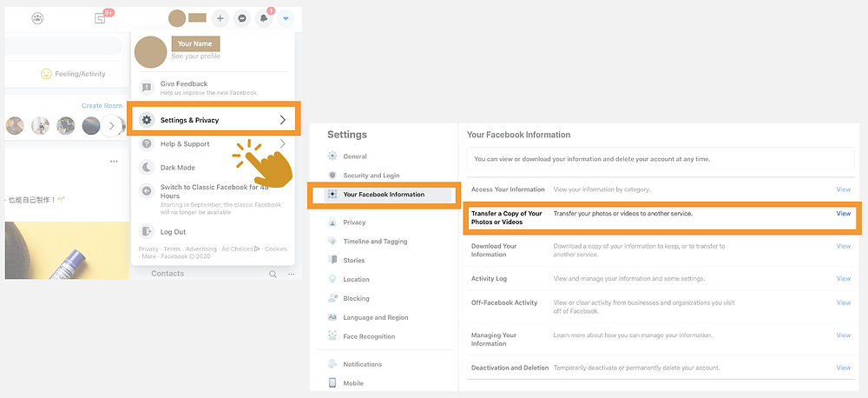The width and height of the screenshot is (868, 398).
Task: Open 'See your profile' entry
Action: click(195, 56)
